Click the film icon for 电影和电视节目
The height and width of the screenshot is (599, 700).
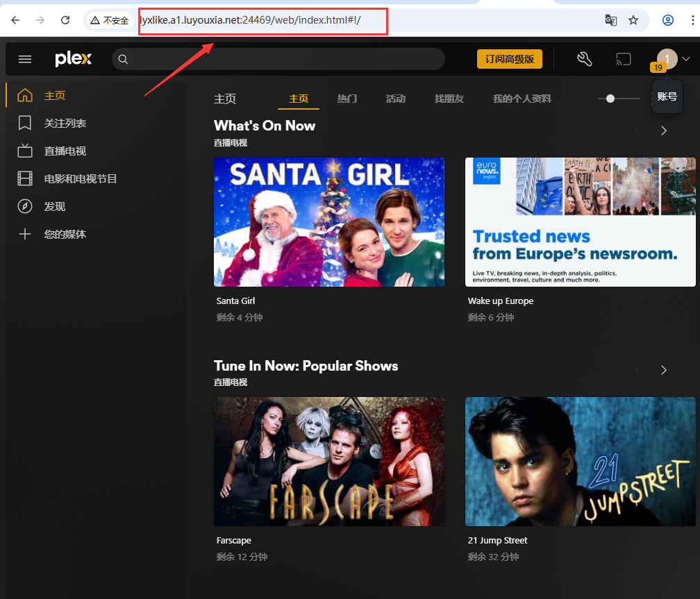(x=25, y=178)
